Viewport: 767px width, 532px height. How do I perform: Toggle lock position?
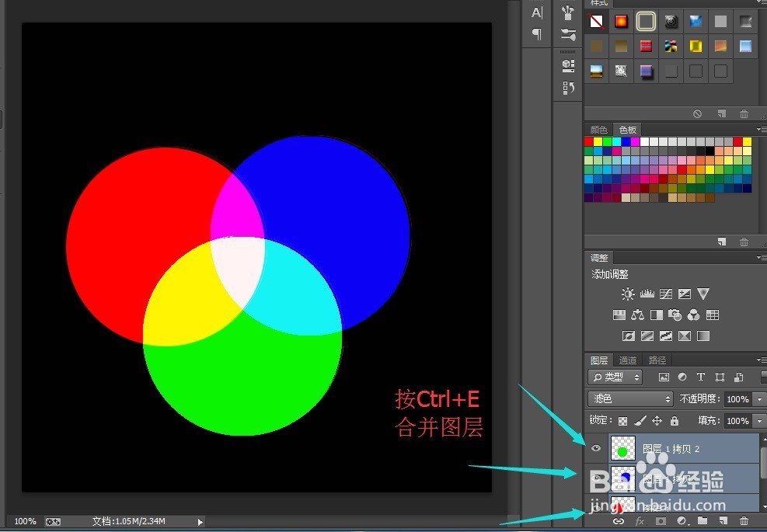point(657,420)
